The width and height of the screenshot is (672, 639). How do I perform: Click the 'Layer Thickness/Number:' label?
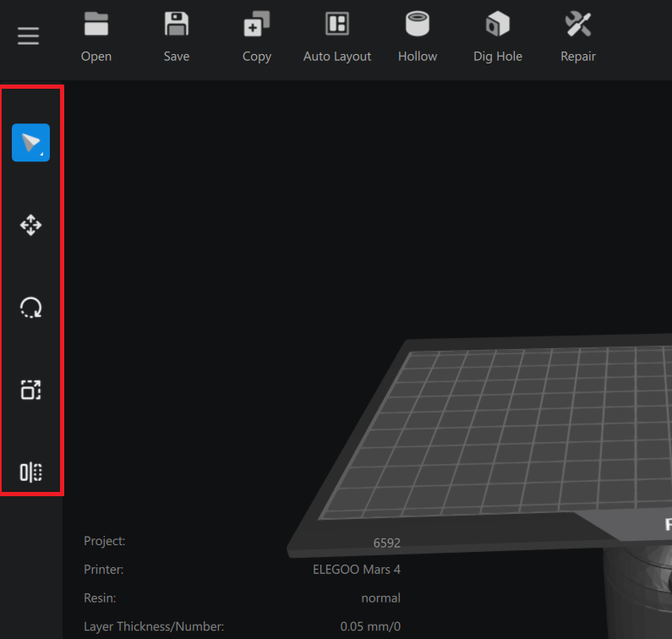[x=153, y=627]
